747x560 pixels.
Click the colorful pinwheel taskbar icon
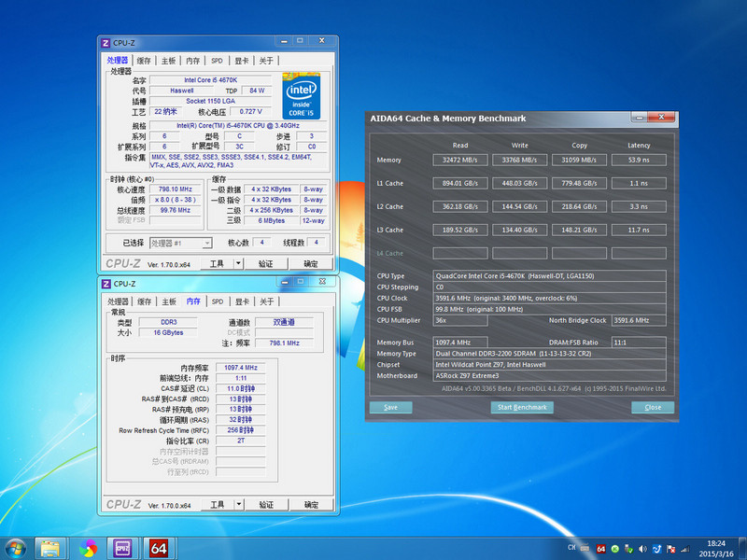(88, 547)
